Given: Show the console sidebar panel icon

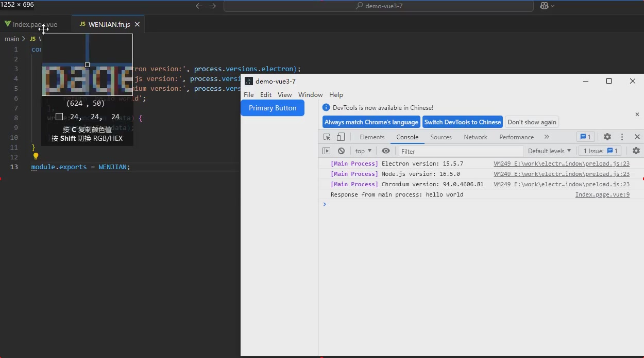Looking at the screenshot, I should (326, 151).
